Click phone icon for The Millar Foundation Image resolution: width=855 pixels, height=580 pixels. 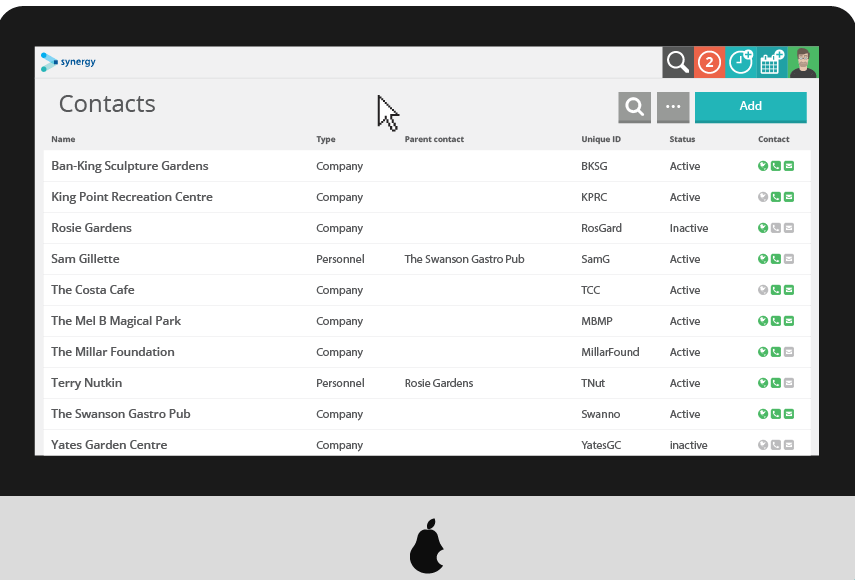tap(776, 352)
